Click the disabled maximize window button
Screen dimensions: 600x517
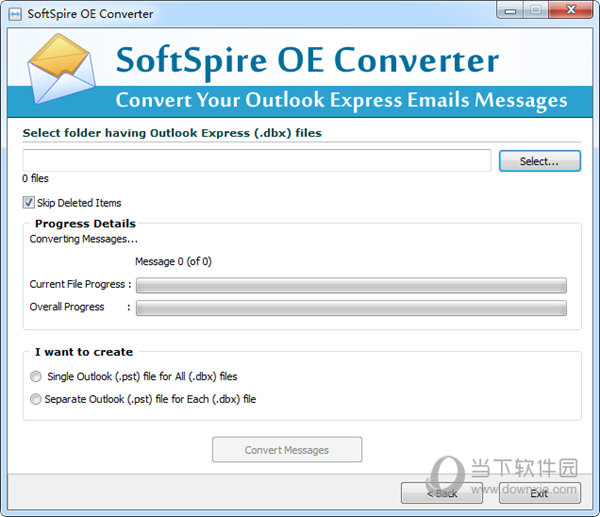[x=536, y=10]
